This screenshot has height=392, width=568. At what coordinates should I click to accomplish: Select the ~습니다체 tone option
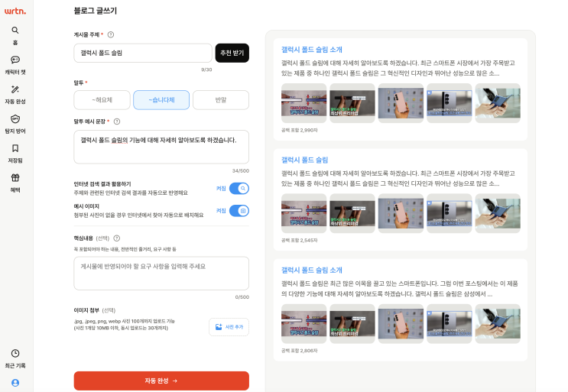161,100
